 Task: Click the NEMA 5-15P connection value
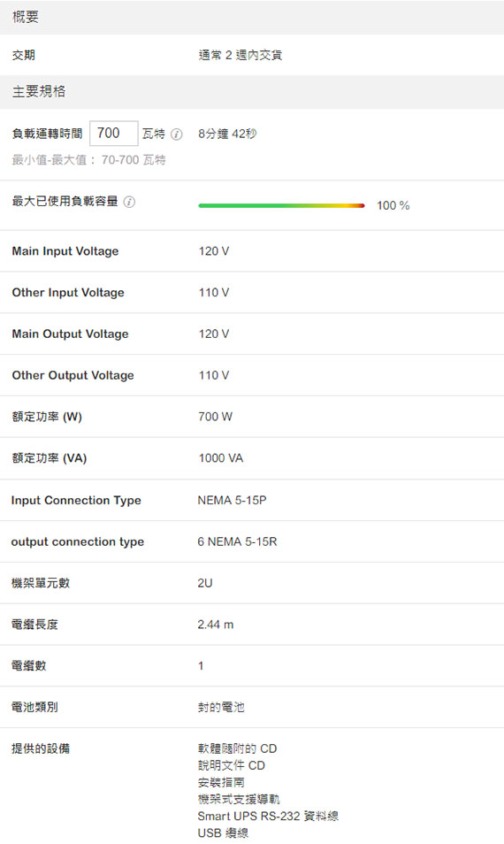(232, 501)
